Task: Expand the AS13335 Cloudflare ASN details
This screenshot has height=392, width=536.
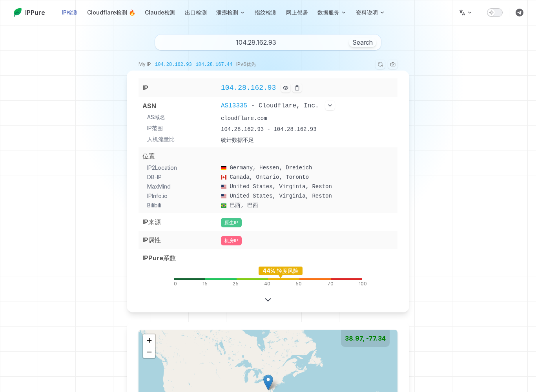Action: [330, 105]
